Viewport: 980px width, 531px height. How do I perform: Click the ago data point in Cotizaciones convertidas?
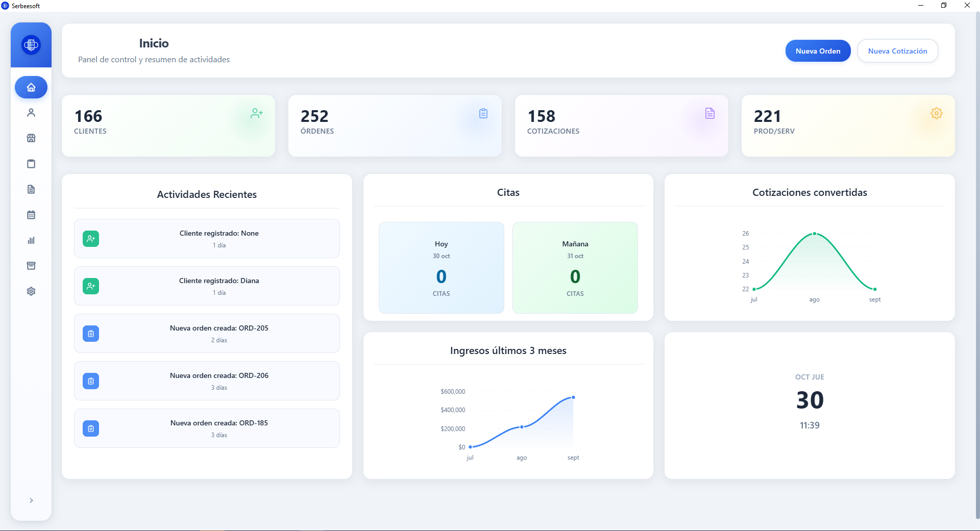(x=815, y=234)
